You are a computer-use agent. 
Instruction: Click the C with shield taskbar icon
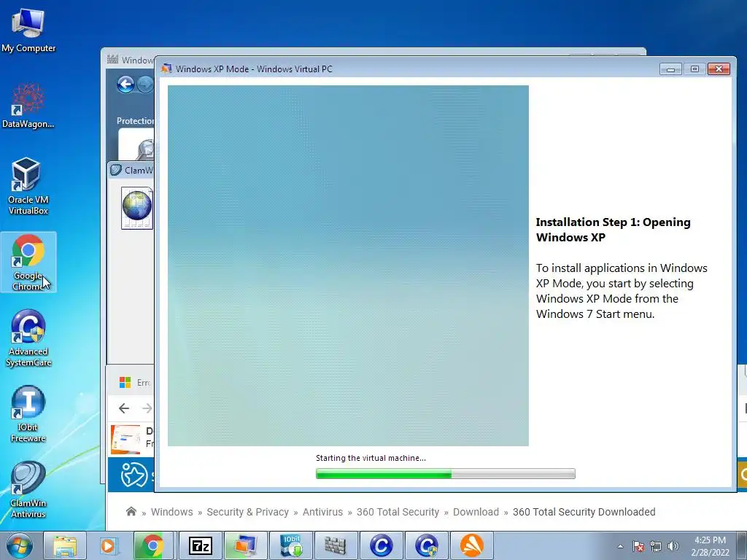tap(426, 545)
